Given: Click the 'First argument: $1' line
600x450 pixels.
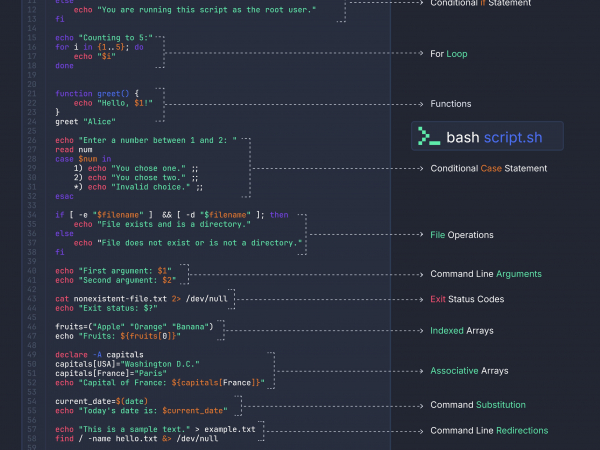Looking at the screenshot, I should click(x=113, y=271).
